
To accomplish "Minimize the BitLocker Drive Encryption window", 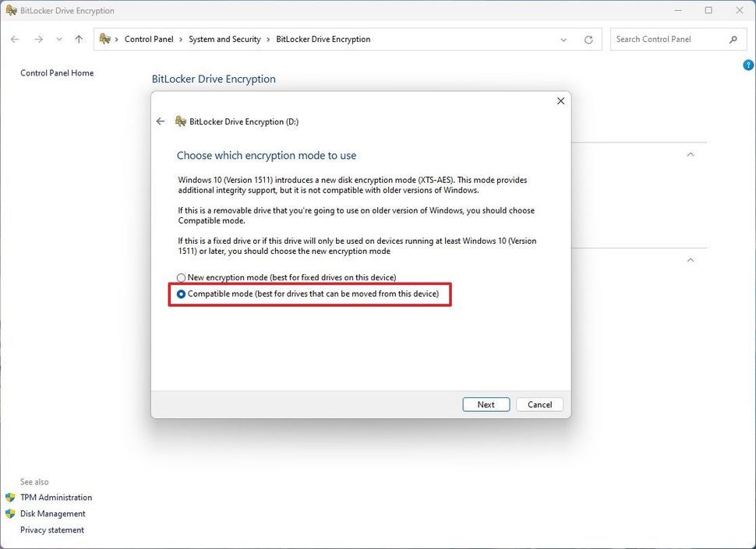I will 678,10.
